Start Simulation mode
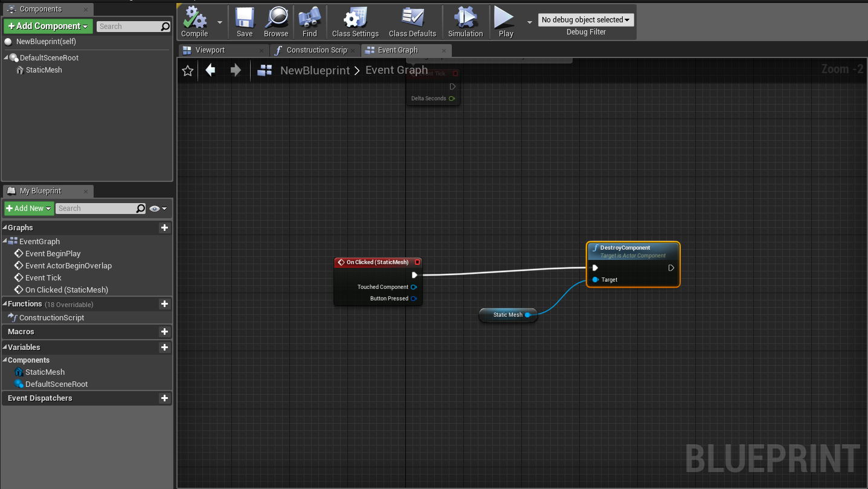This screenshot has height=489, width=868. click(466, 22)
